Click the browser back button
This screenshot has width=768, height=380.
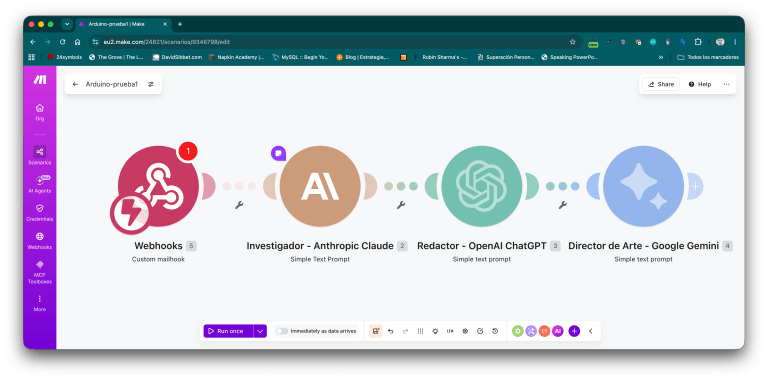coord(32,42)
